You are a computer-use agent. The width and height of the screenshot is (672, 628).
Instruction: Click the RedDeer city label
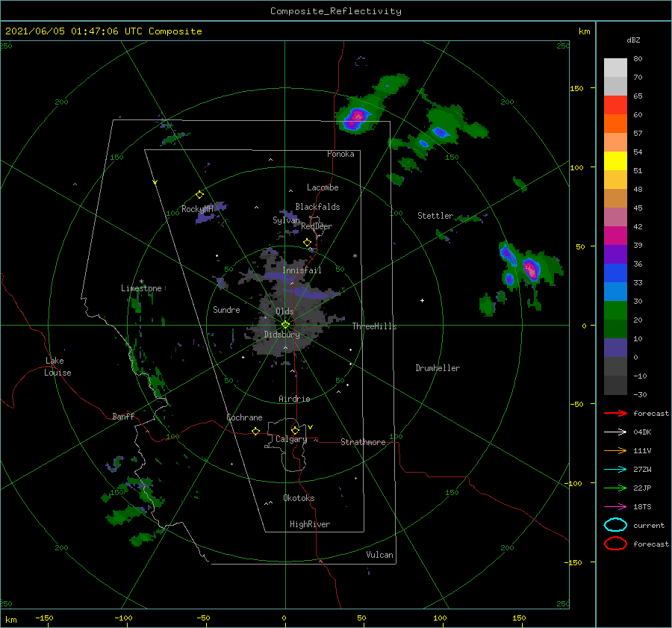[317, 226]
